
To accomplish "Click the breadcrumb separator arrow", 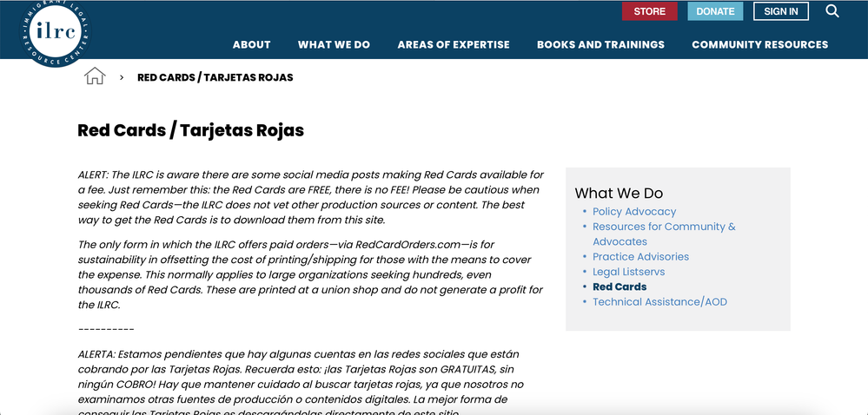I will [x=122, y=77].
